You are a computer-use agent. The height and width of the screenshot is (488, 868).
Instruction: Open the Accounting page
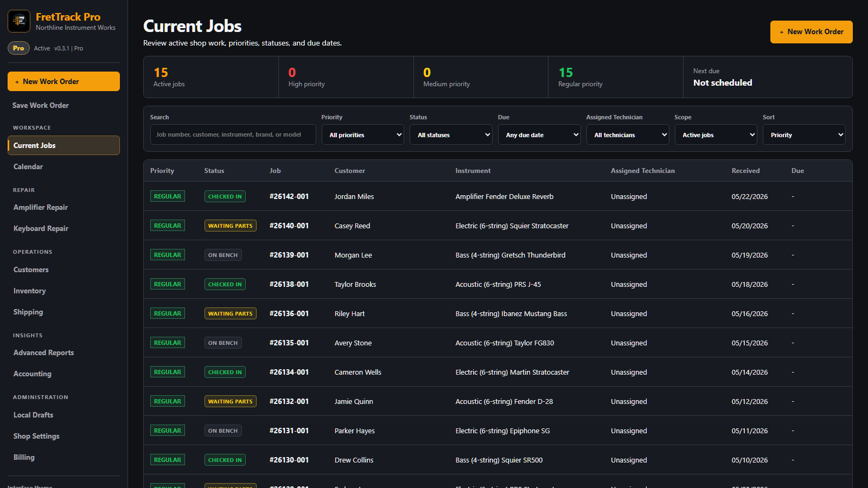[33, 374]
